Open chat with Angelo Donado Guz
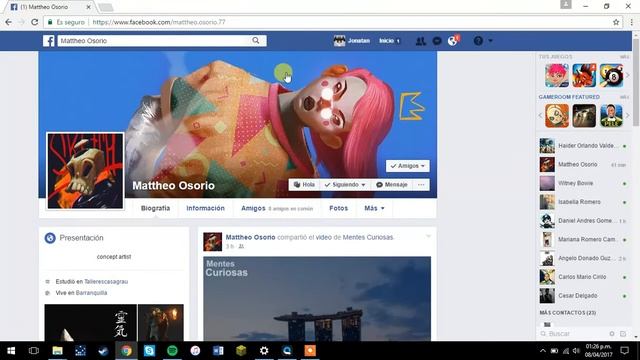 (584, 258)
